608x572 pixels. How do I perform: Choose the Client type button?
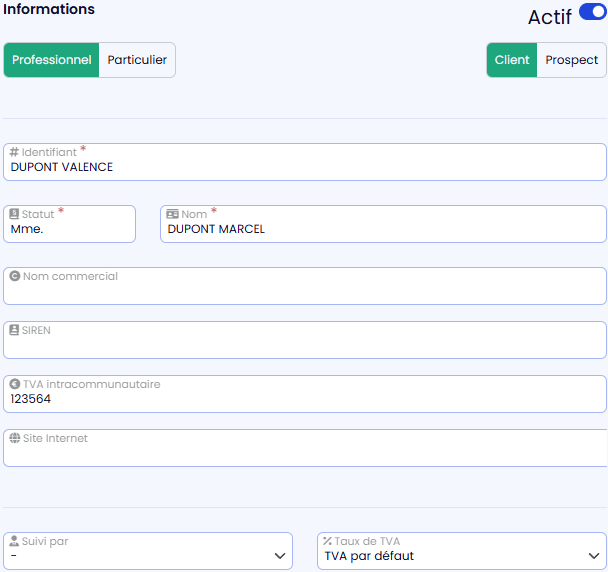512,60
